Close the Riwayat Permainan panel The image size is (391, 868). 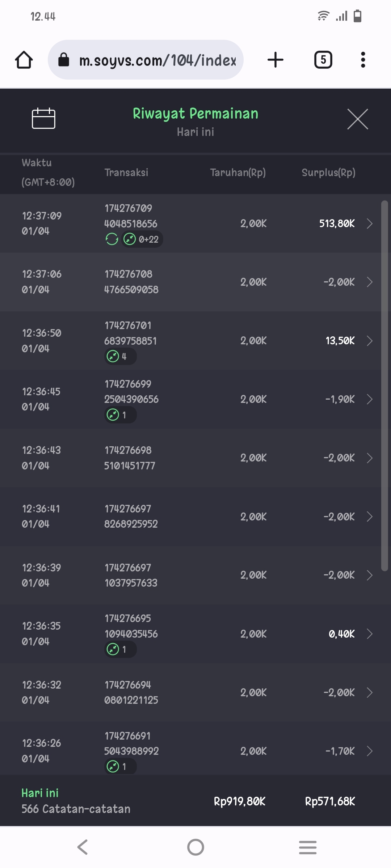tap(357, 119)
